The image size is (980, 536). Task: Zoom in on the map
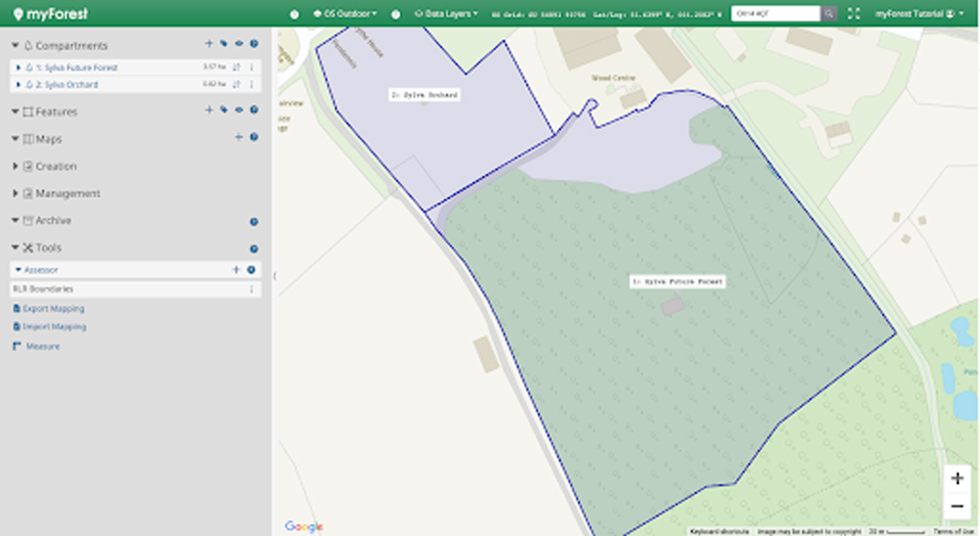(x=957, y=479)
